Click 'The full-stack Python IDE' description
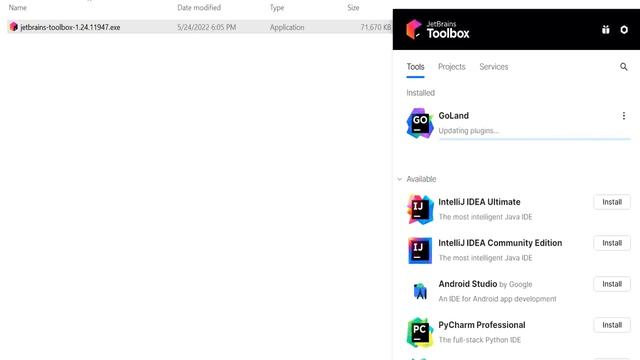 coord(480,340)
